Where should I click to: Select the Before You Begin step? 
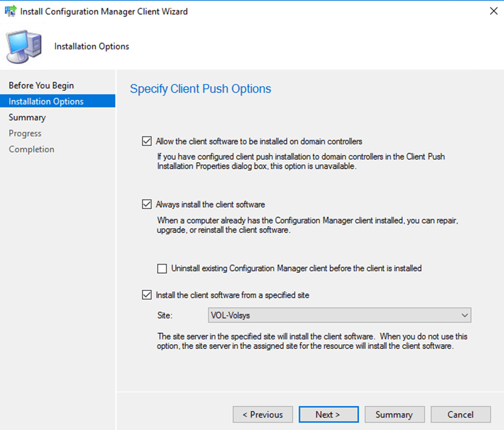click(x=41, y=85)
